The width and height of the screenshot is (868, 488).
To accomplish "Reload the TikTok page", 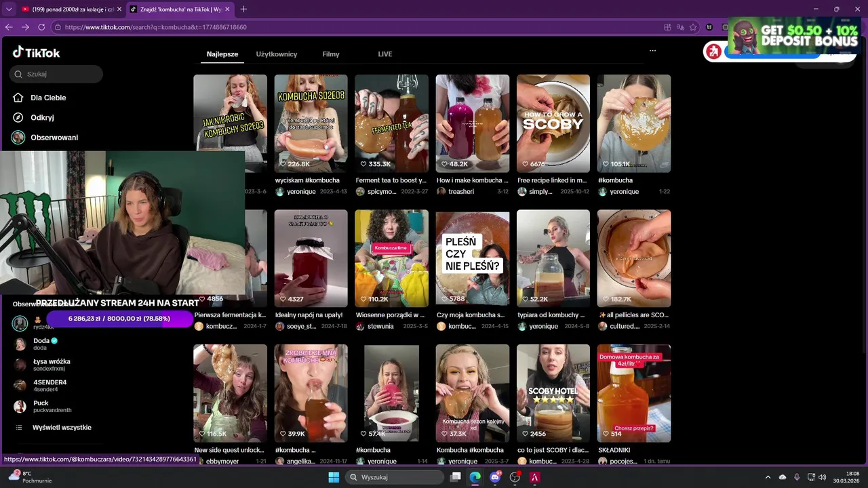I will pyautogui.click(x=41, y=27).
